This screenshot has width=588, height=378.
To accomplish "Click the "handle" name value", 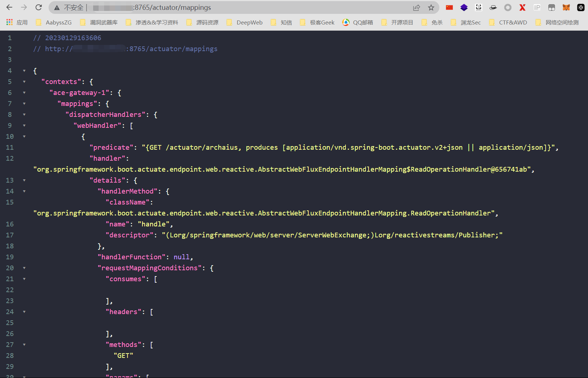I will point(153,224).
